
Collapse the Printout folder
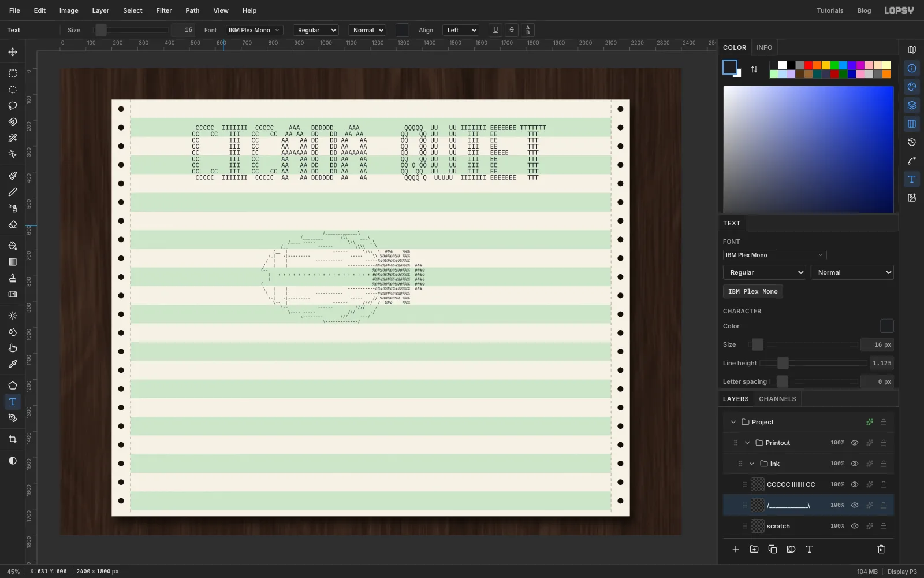pyautogui.click(x=747, y=443)
